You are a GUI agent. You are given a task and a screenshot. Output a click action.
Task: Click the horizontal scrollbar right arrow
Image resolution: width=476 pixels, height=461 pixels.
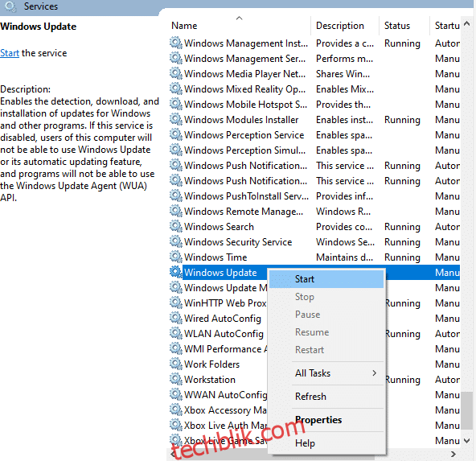tap(453, 454)
